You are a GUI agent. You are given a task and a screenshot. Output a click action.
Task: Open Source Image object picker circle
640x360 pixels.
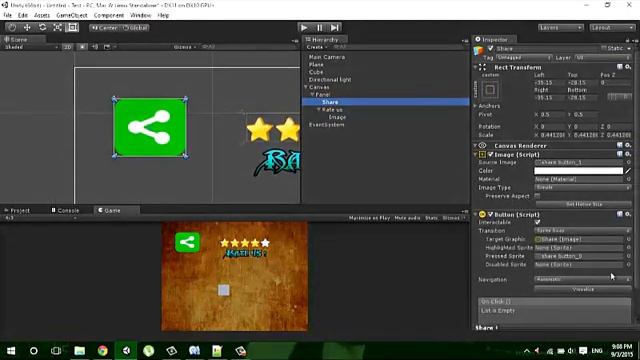pyautogui.click(x=629, y=162)
